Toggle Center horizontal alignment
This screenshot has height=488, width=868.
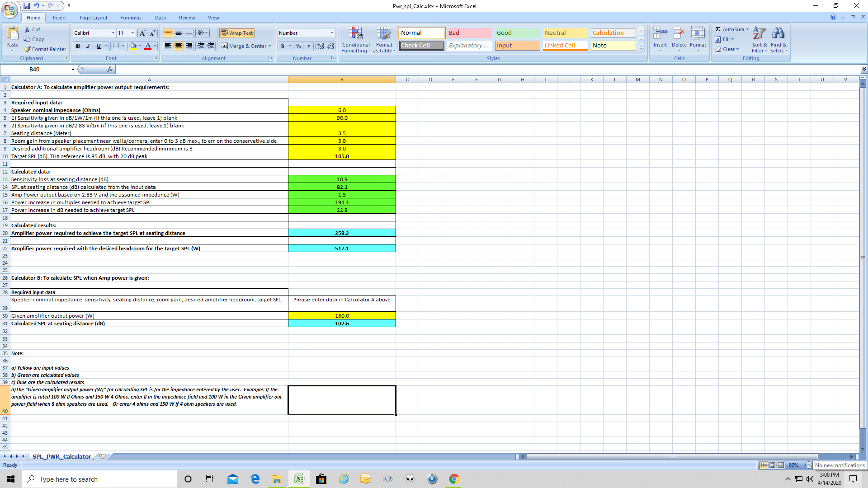coord(179,46)
